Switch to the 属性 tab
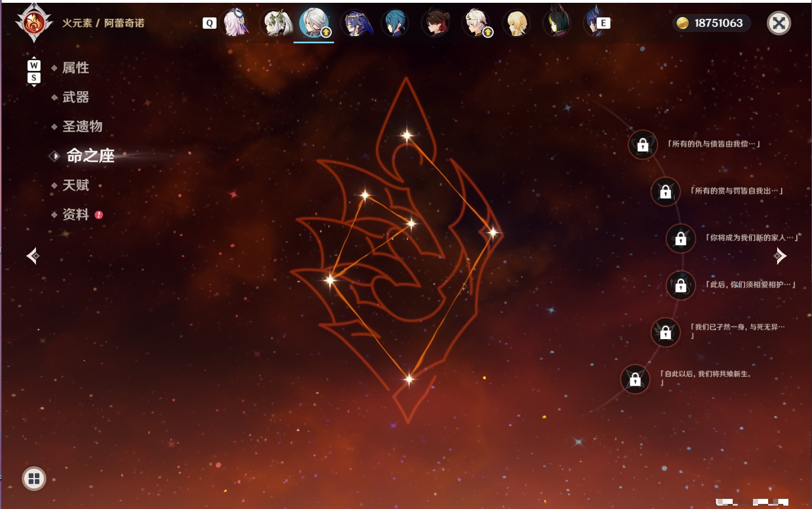The height and width of the screenshot is (509, 812). pyautogui.click(x=76, y=68)
